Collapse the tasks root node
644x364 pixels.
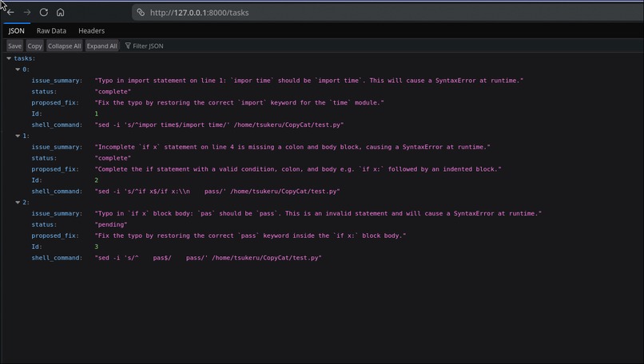pos(9,58)
